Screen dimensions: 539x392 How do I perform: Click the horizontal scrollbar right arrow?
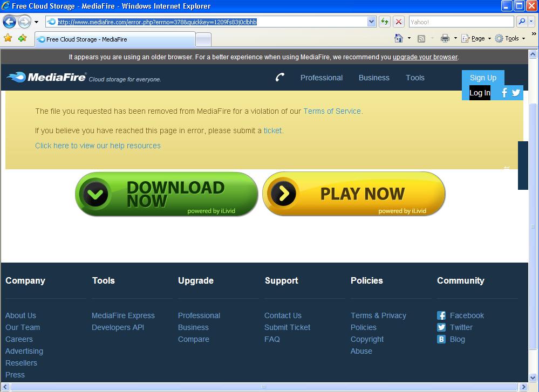pyautogui.click(x=523, y=387)
